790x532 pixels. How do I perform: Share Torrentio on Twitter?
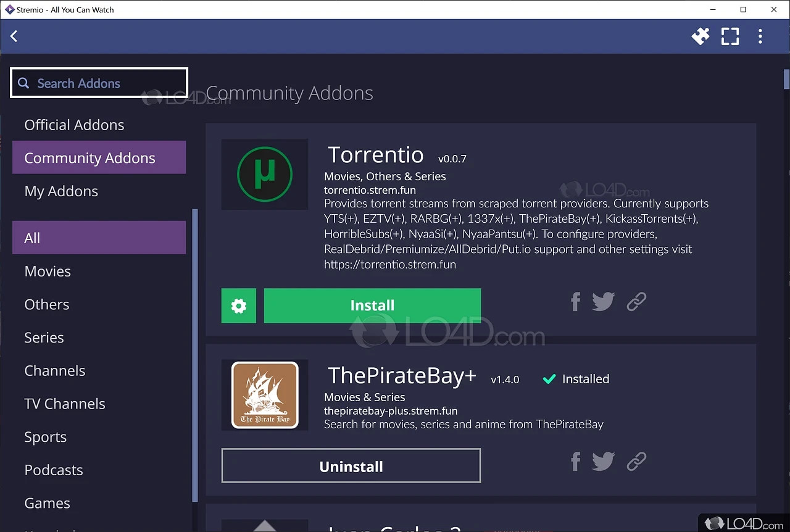tap(603, 301)
